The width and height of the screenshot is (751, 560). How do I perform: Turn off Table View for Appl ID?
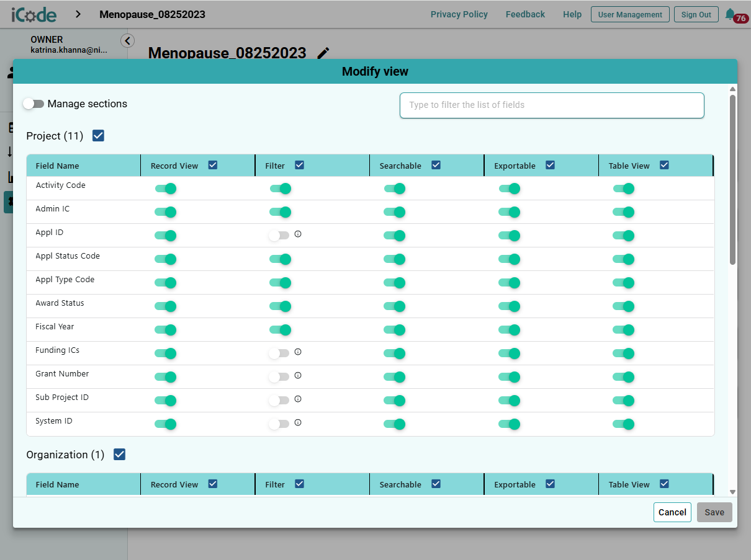tap(624, 236)
